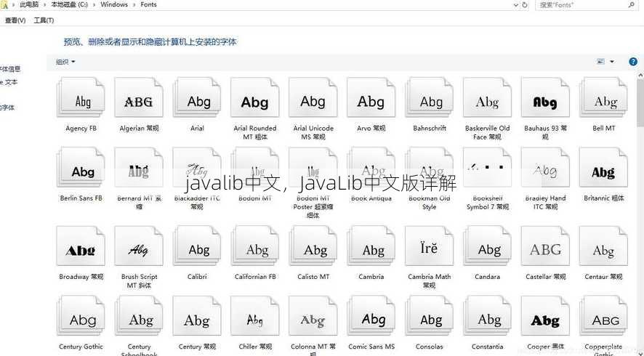Open the 组织 dropdown menu
This screenshot has width=644, height=356.
point(65,62)
